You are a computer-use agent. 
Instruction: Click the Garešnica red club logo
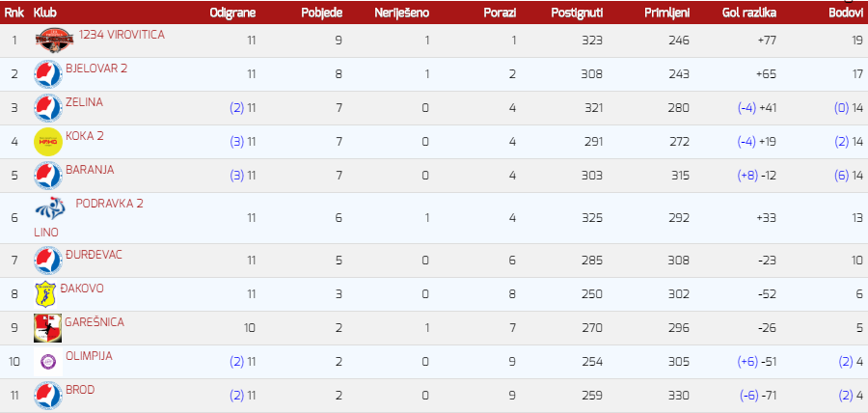(47, 328)
